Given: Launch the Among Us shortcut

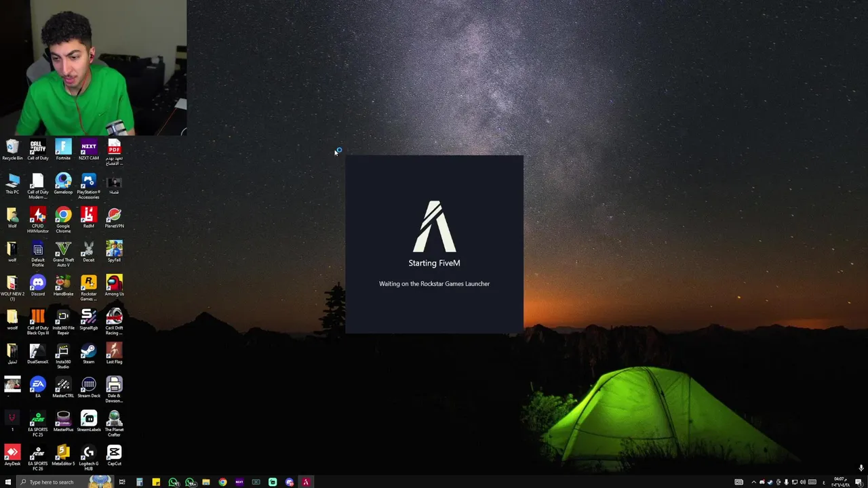Looking at the screenshot, I should [114, 286].
